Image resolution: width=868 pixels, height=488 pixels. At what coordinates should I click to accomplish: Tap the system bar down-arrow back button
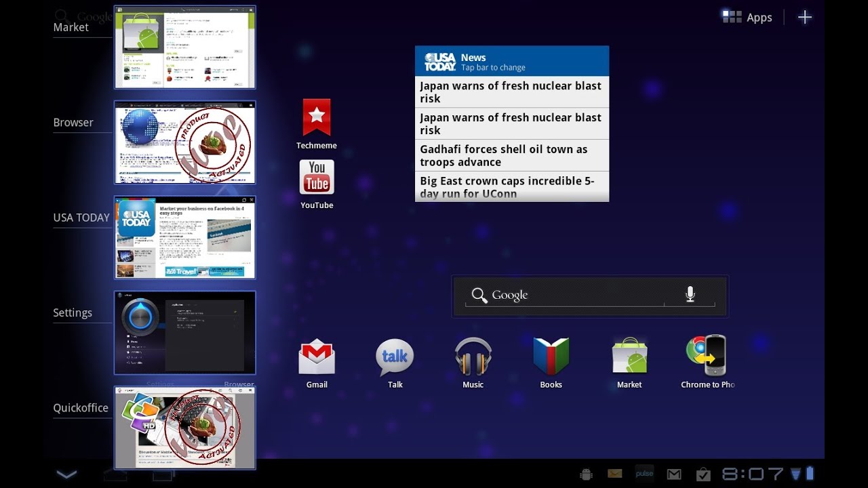(x=66, y=474)
